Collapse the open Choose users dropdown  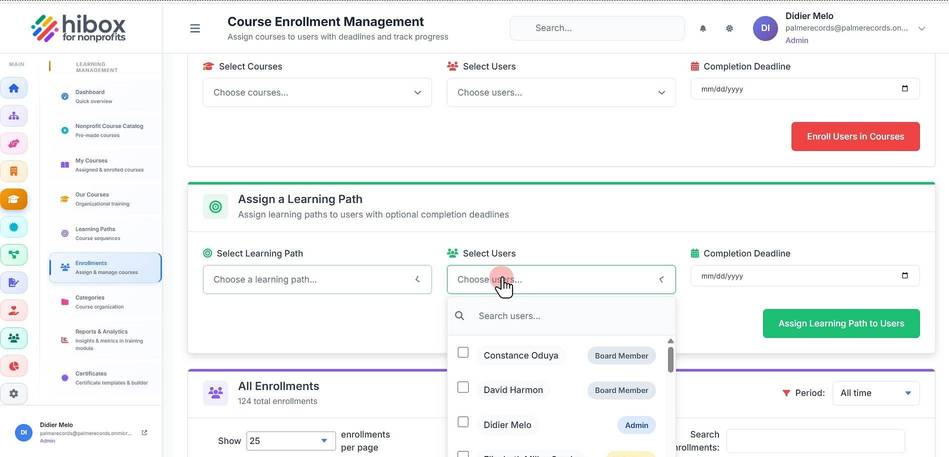[x=561, y=280]
